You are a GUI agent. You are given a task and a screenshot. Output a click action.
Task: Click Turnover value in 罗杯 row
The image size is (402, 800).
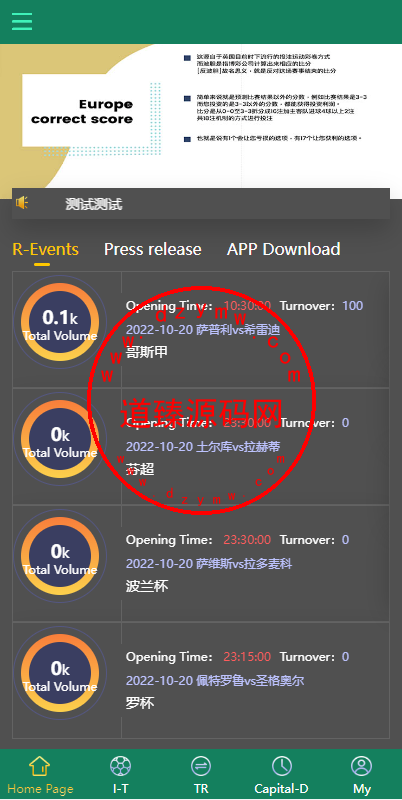345,657
